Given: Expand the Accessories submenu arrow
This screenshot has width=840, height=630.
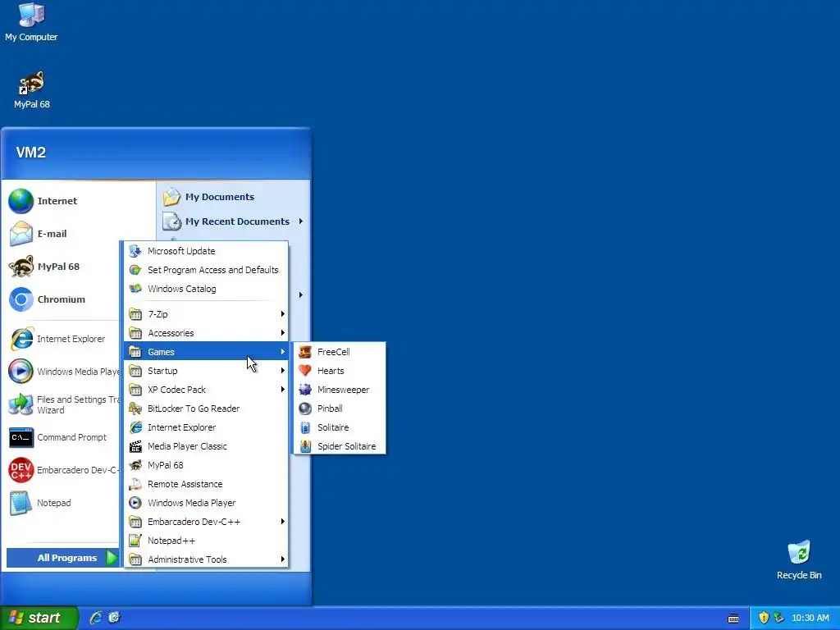Looking at the screenshot, I should [x=282, y=333].
